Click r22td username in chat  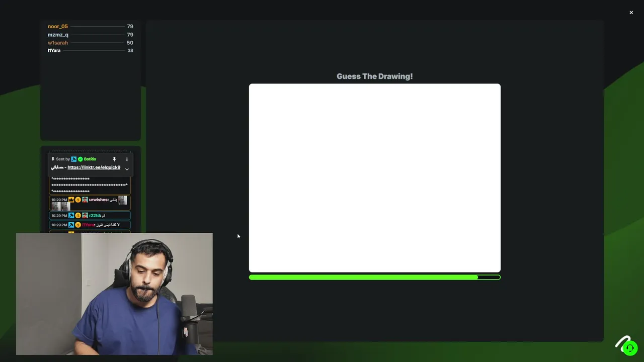click(x=95, y=216)
